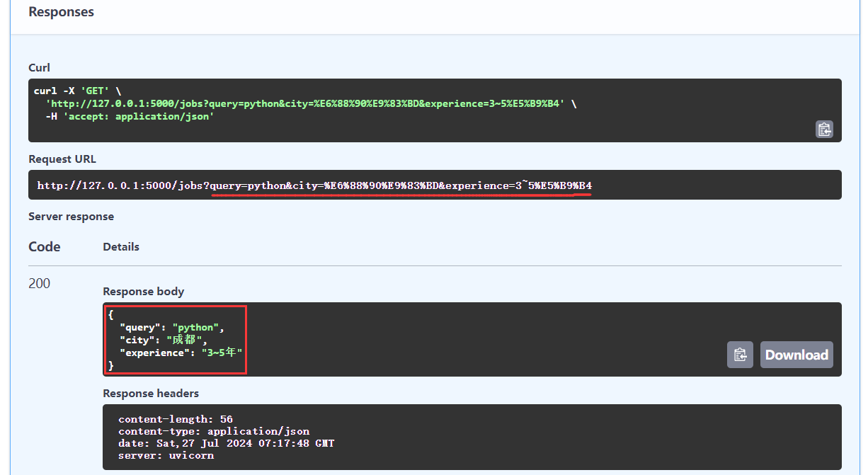Copy the response body JSON

740,355
